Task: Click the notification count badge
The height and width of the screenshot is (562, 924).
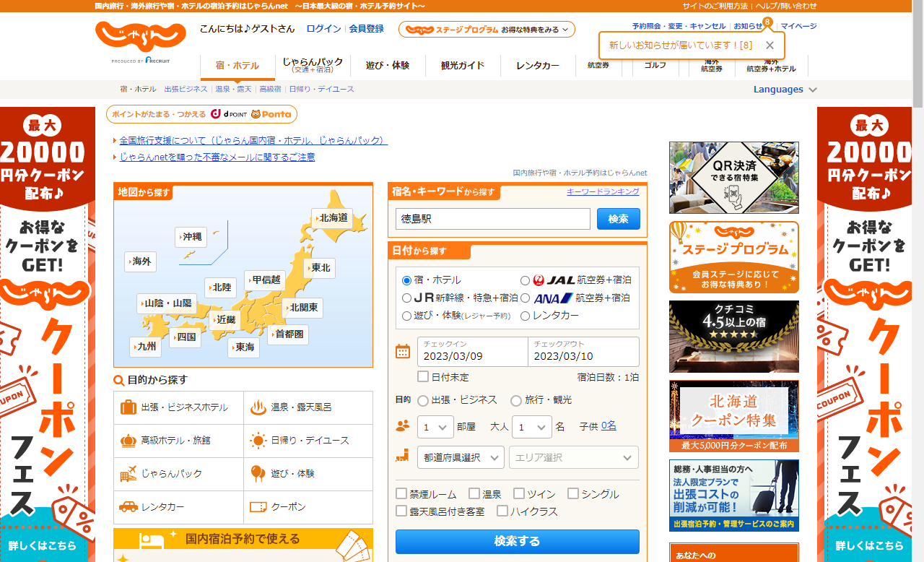Action: tap(767, 22)
